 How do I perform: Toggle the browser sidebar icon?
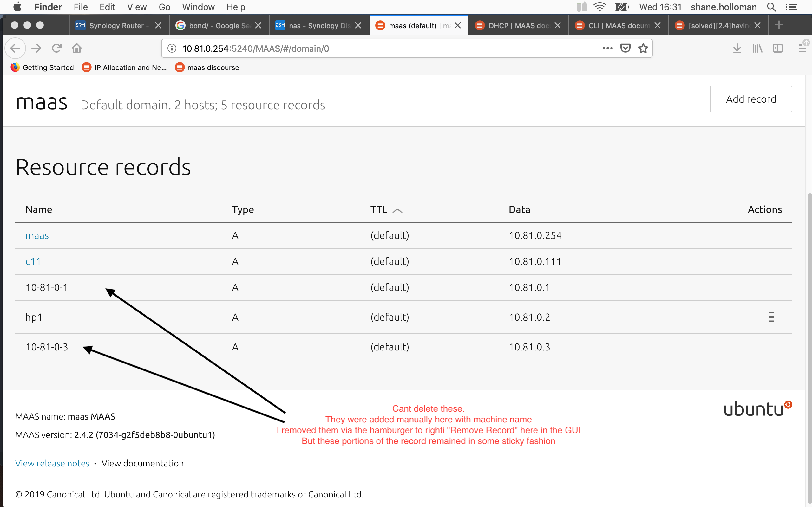pos(777,48)
